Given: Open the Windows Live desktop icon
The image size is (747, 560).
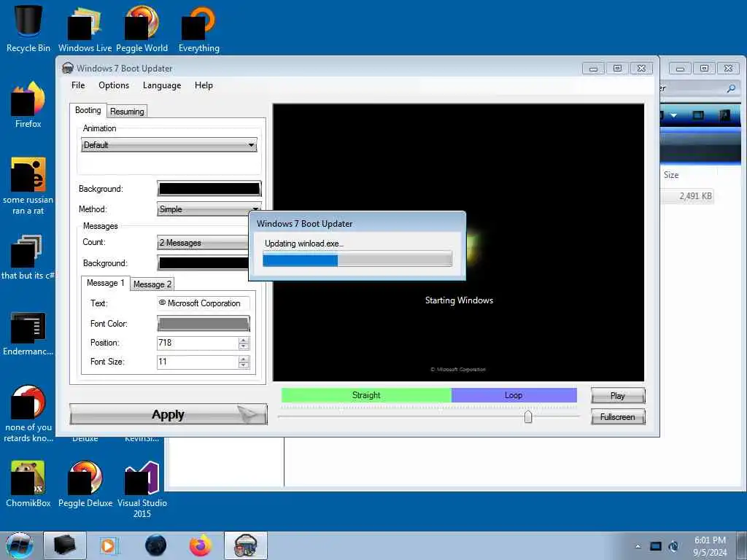Looking at the screenshot, I should tap(85, 28).
